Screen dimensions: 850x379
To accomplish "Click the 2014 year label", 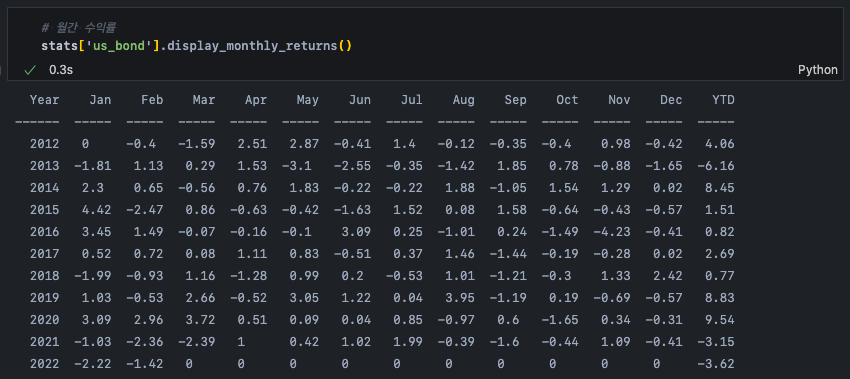I will (44, 188).
